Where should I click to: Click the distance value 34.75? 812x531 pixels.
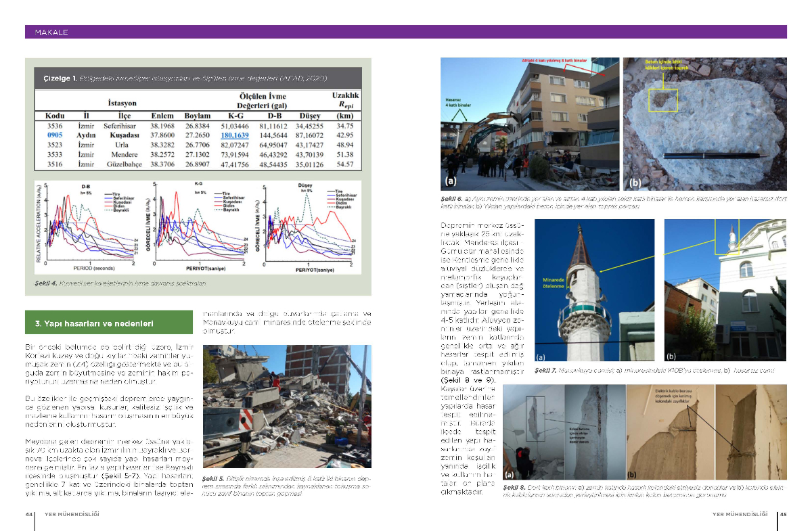point(345,126)
